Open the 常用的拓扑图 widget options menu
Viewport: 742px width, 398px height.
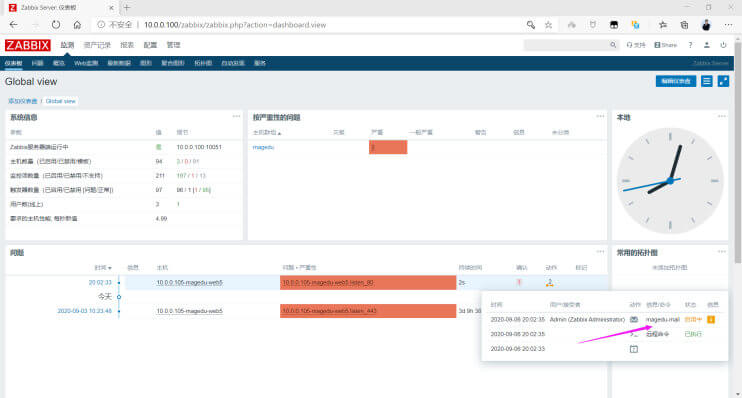coord(721,252)
